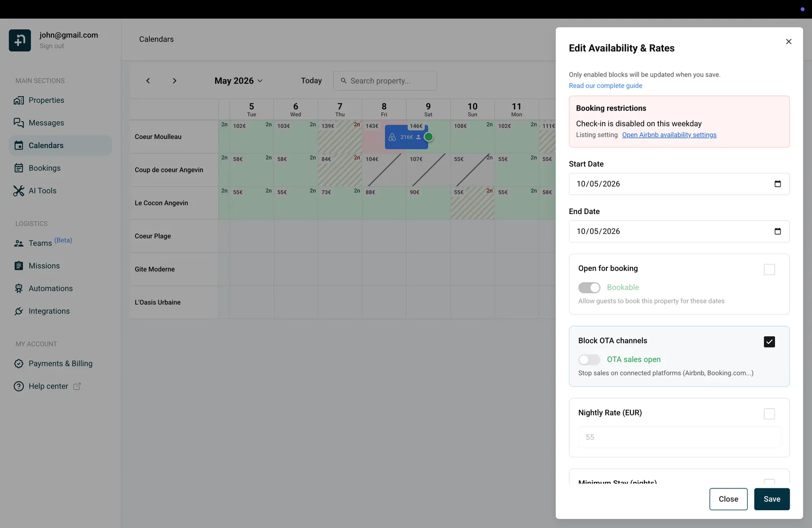The image size is (812, 528).
Task: Uncheck the Block OTA channels checkbox
Action: point(769,342)
